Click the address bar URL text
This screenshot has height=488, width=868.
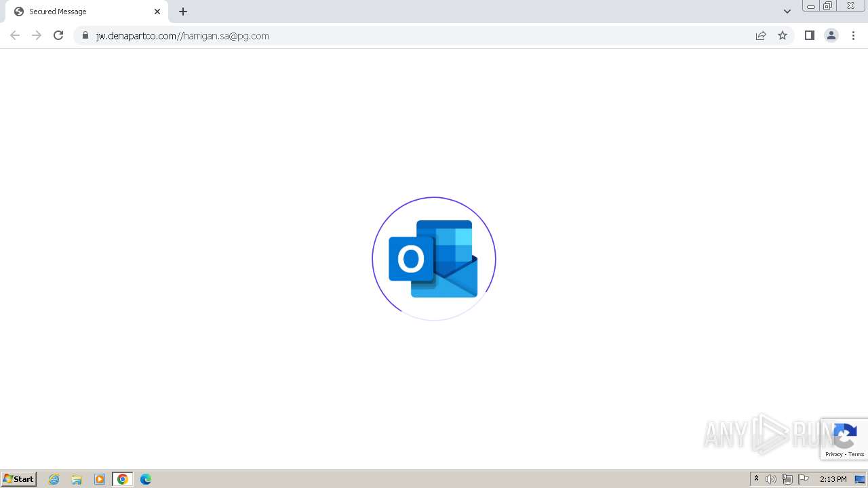182,36
